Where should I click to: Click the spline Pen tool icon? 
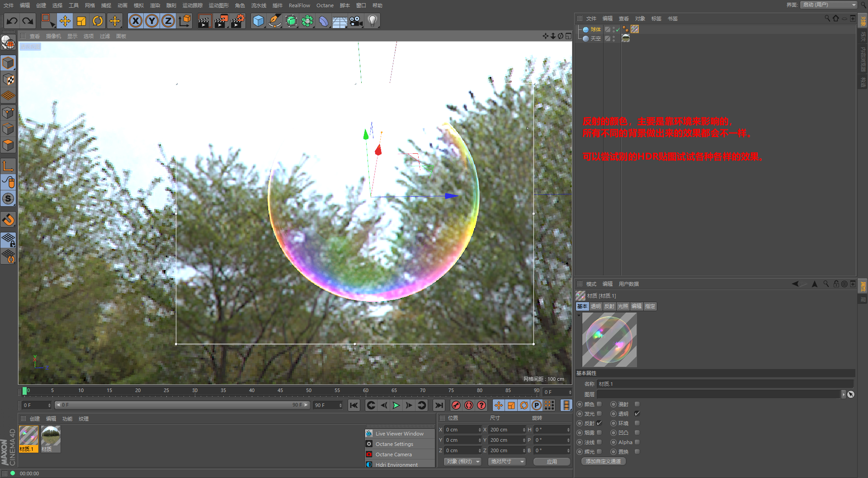tap(275, 21)
